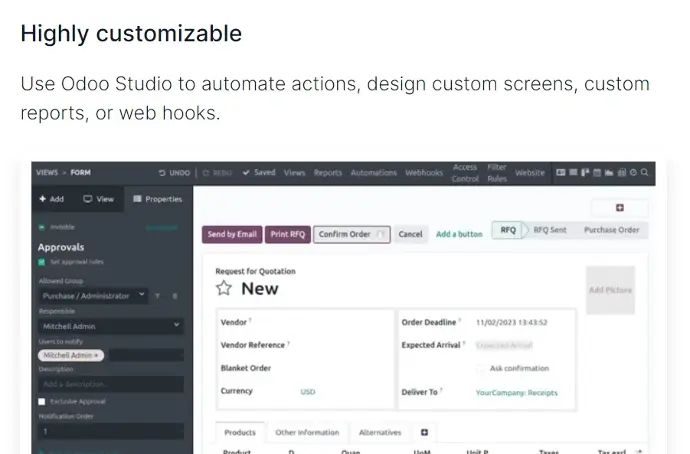Delete the approval rule with trash icon
The height and width of the screenshot is (454, 690).
(176, 296)
